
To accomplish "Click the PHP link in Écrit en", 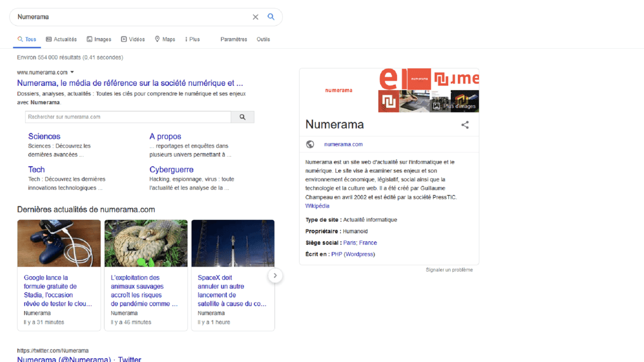I will pos(336,254).
